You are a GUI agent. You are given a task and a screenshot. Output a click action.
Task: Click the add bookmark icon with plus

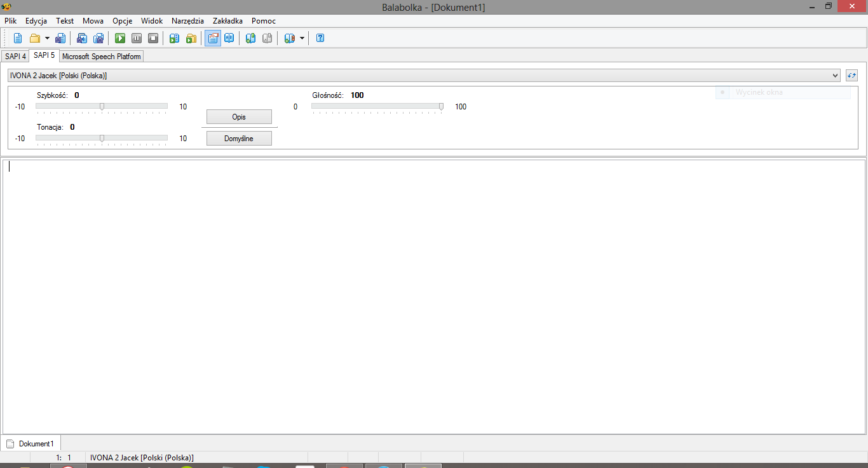point(250,38)
